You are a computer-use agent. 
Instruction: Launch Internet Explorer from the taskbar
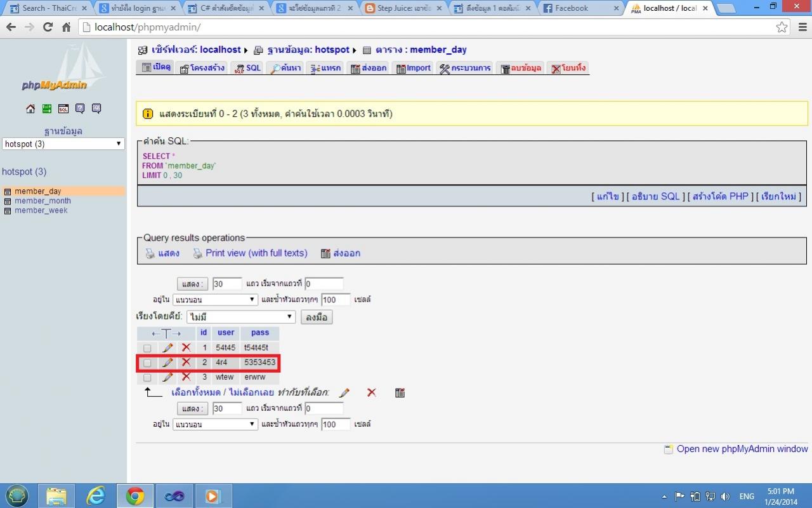(x=96, y=495)
